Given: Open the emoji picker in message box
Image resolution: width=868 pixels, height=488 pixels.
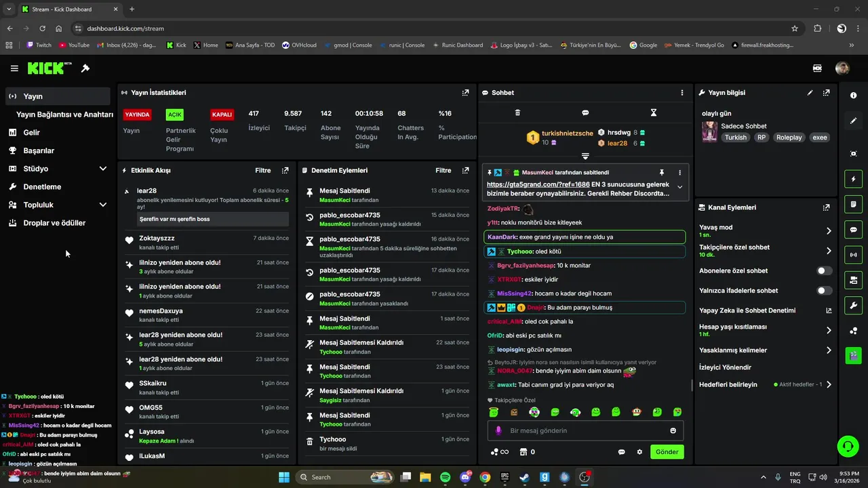Looking at the screenshot, I should pyautogui.click(x=673, y=430).
